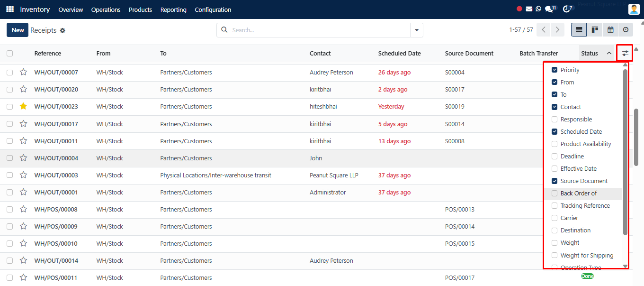Enable the Product Availability column checkbox
The height and width of the screenshot is (286, 644).
pyautogui.click(x=555, y=144)
